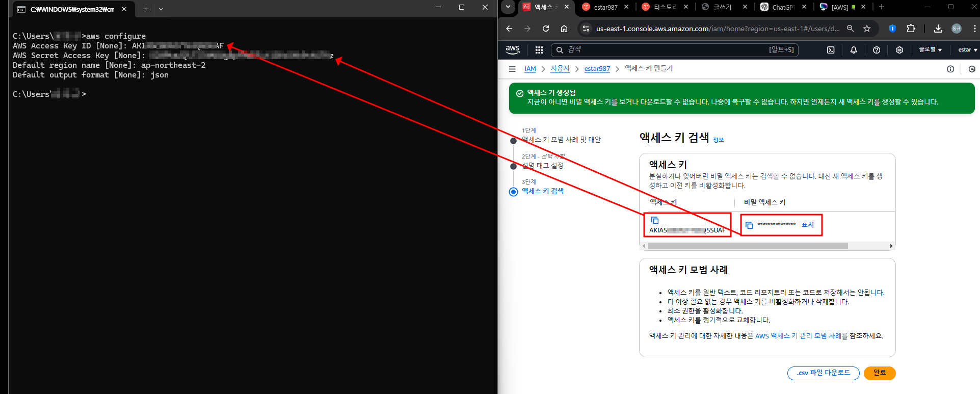
Task: Switch to the 티스토리 browser tab
Action: (665, 7)
